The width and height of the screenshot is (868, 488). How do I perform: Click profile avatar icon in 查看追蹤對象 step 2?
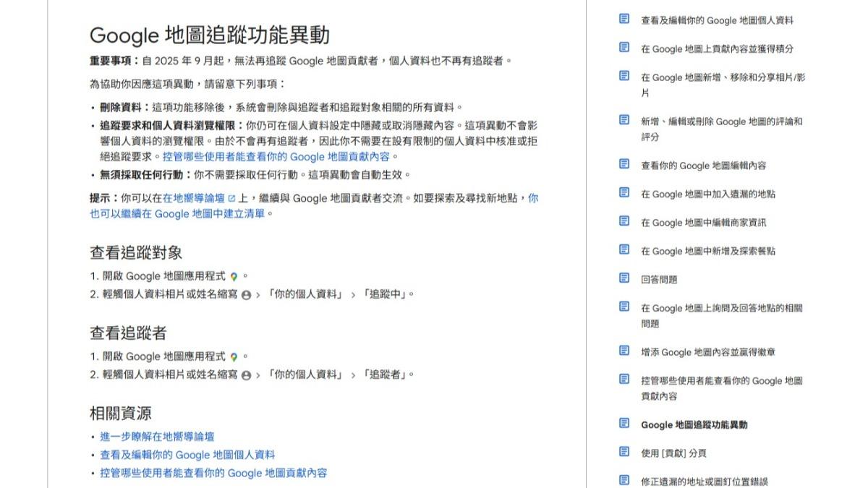[246, 295]
